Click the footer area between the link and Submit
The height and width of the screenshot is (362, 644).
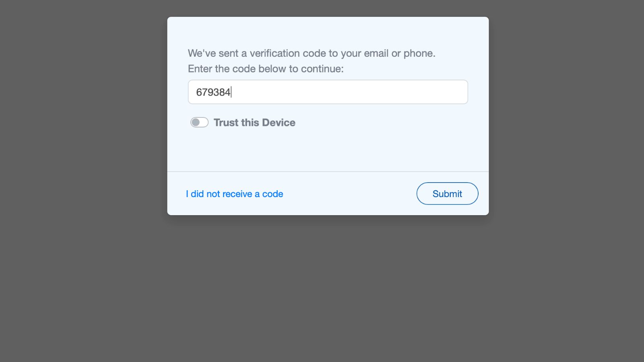coord(349,193)
